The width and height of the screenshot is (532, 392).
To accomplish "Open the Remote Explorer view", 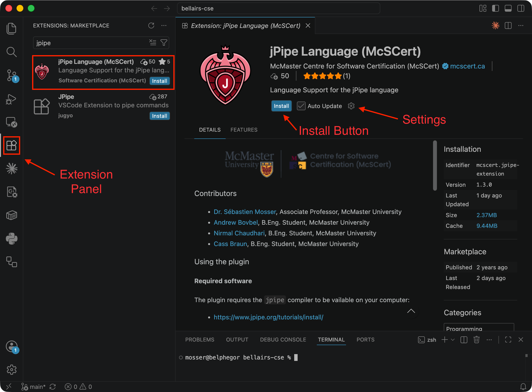I will click(11, 122).
